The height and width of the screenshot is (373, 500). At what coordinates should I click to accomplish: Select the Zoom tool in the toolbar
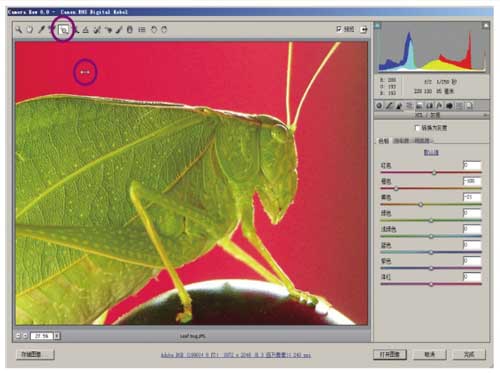(19, 30)
